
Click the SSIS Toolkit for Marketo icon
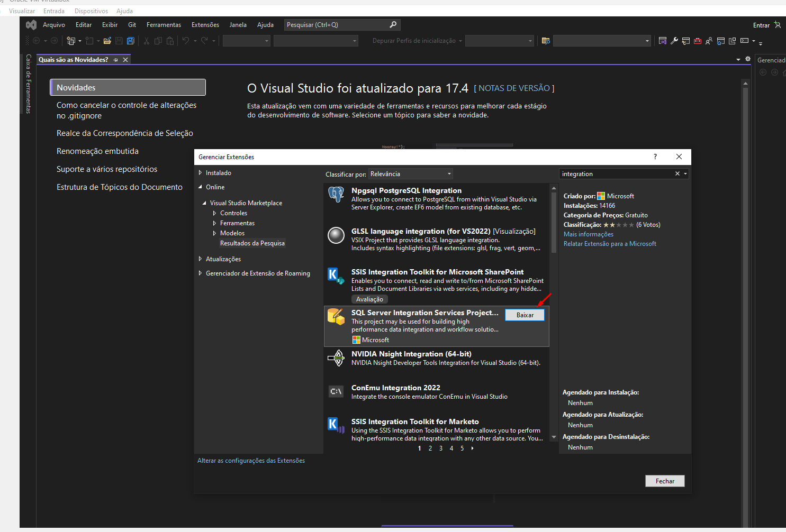click(336, 425)
